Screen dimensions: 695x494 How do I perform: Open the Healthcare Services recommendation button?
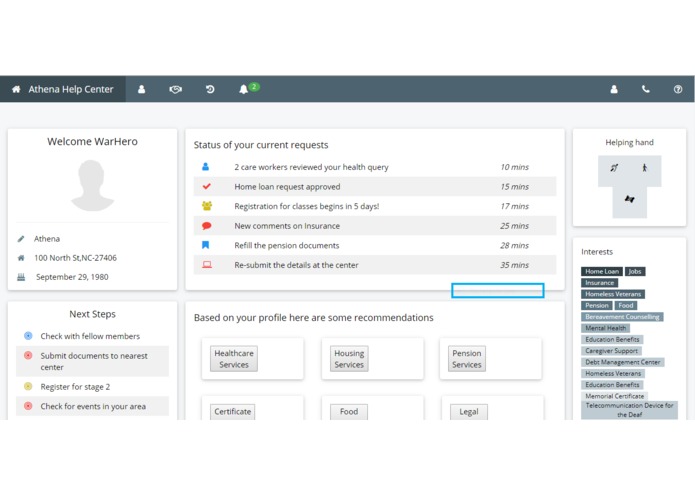234,358
